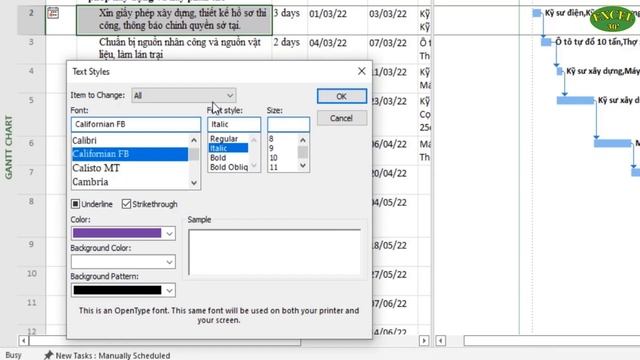This screenshot has width=640, height=360.
Task: Click the calendar indicator icon in row 2
Action: (x=53, y=13)
